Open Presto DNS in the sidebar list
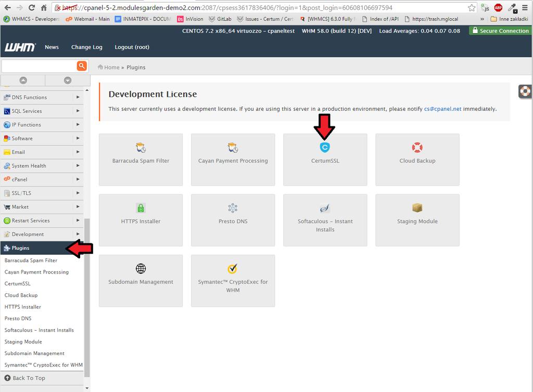 point(18,318)
